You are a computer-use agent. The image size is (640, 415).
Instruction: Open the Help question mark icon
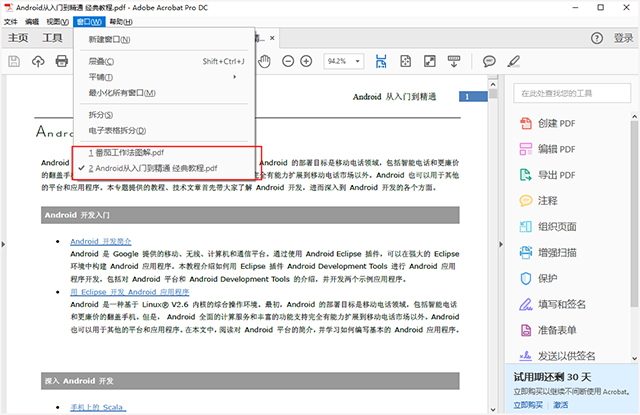pyautogui.click(x=597, y=38)
